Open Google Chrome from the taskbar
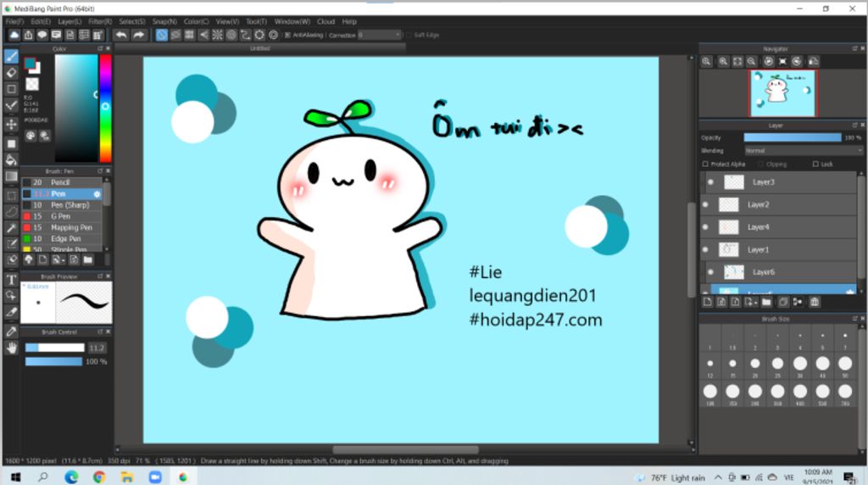Screen dimensions: 868x485 [x=98, y=477]
